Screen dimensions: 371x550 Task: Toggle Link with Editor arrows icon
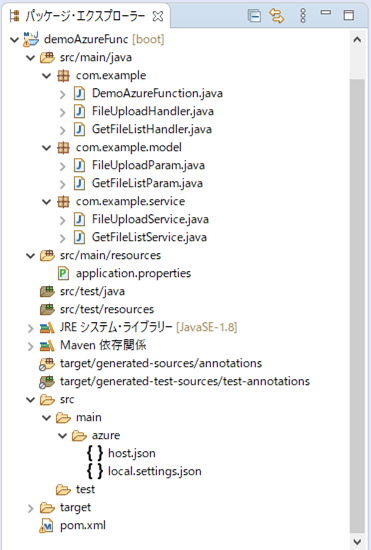click(x=276, y=16)
